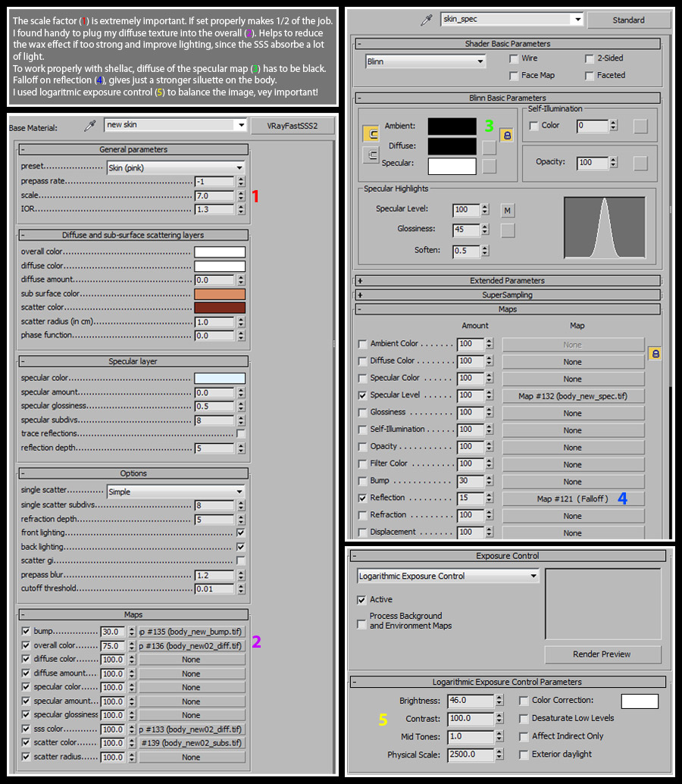Open the Logarithmic Exposure Control dropdown
This screenshot has width=682, height=784.
[448, 576]
